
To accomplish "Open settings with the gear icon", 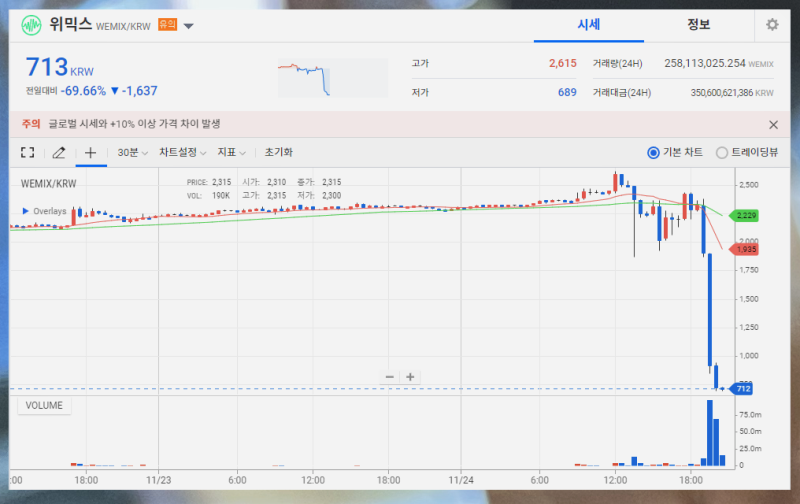I will click(772, 24).
